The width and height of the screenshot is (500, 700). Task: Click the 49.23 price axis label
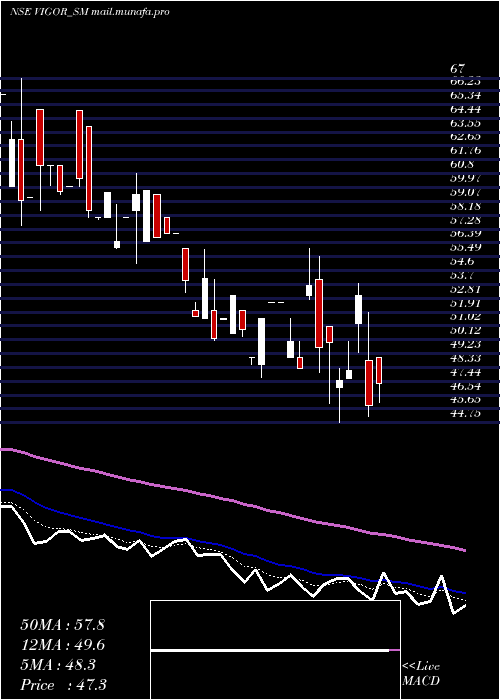pyautogui.click(x=465, y=344)
